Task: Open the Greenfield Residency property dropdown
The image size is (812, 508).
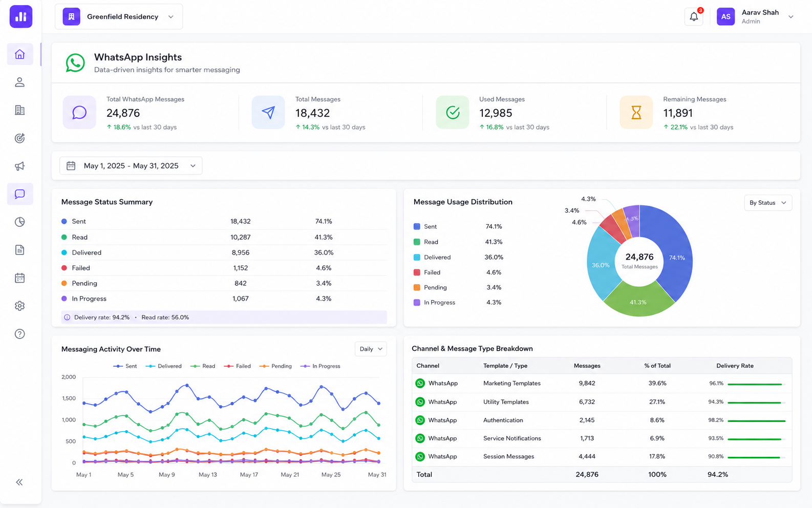Action: click(119, 16)
